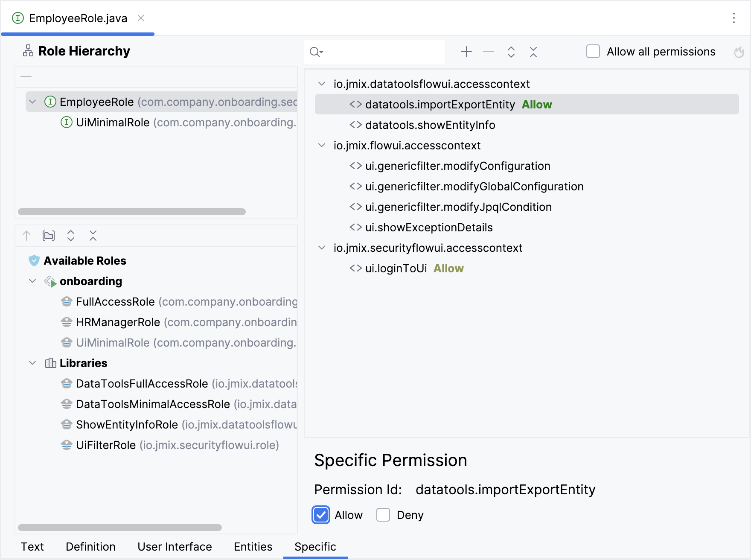
Task: Click the search magnifier icon
Action: (x=315, y=52)
